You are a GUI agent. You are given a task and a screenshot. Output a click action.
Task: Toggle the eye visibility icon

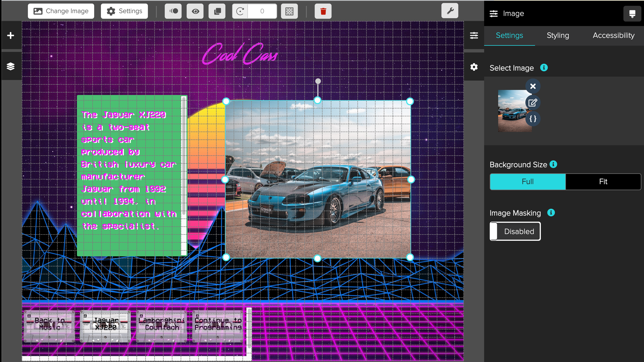click(x=195, y=11)
